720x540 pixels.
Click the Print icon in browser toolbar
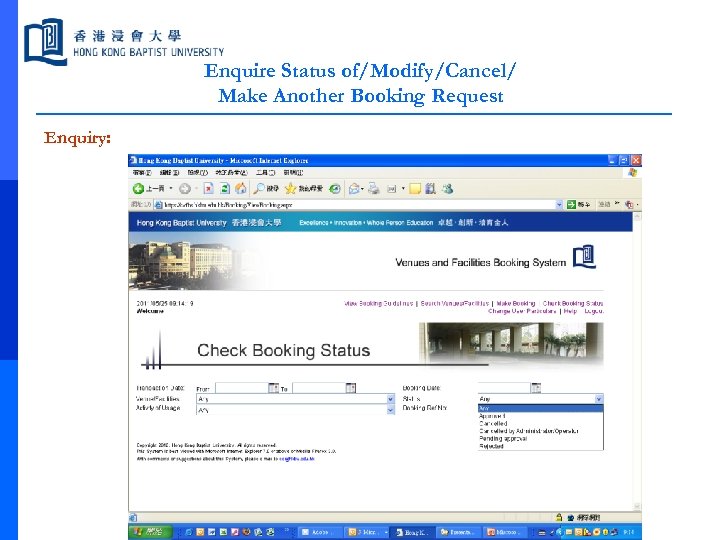[374, 189]
